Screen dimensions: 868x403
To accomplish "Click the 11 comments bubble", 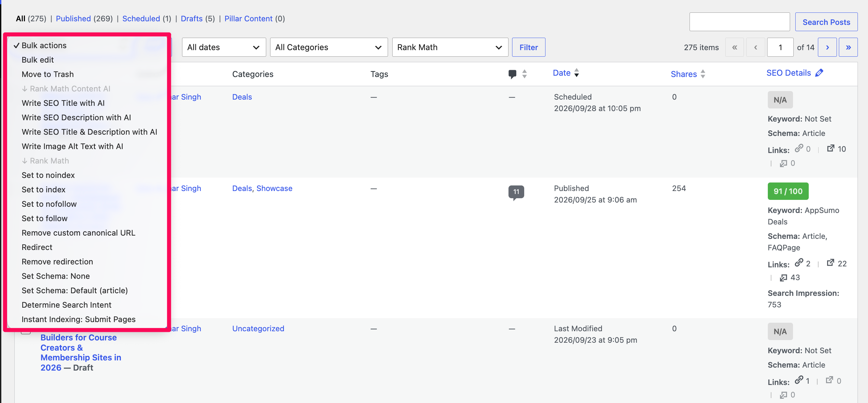I will click(x=516, y=192).
